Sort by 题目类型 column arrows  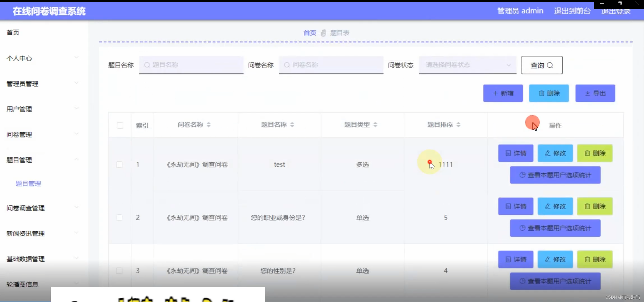coord(375,125)
